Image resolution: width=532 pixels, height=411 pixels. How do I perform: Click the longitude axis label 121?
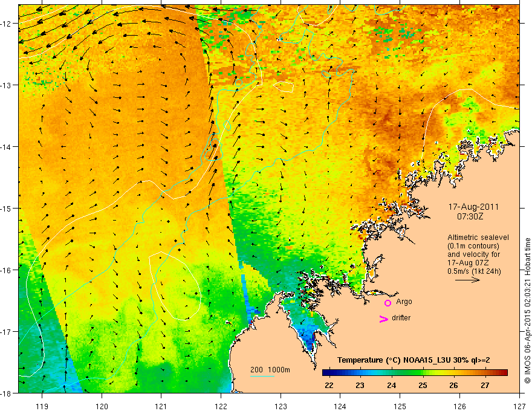coord(161,406)
